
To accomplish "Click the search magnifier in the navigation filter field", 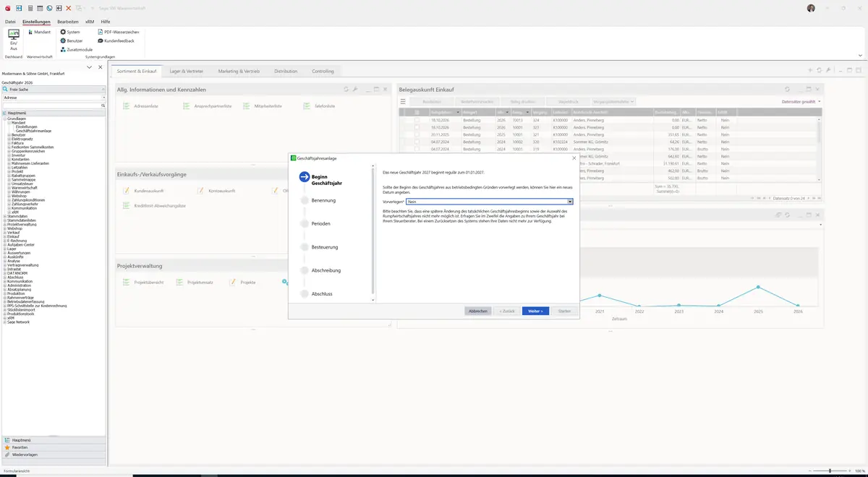I will click(x=103, y=106).
